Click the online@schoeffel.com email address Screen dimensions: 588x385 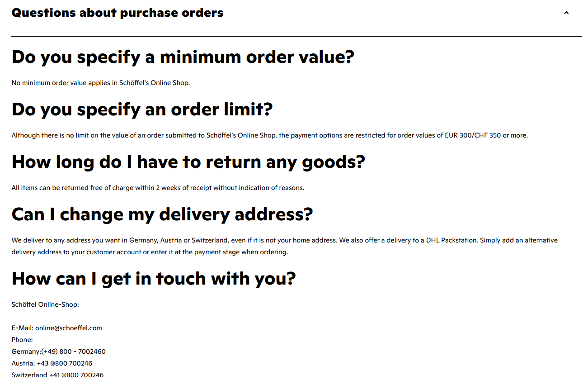(69, 328)
